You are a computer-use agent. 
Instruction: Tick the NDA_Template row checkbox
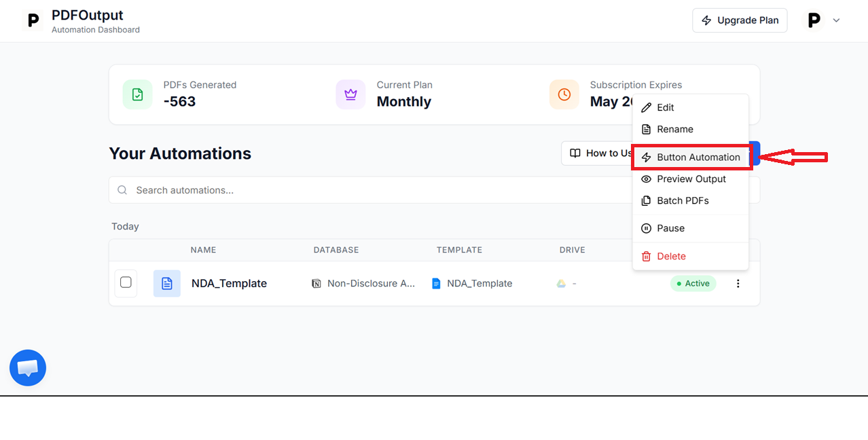pos(126,282)
